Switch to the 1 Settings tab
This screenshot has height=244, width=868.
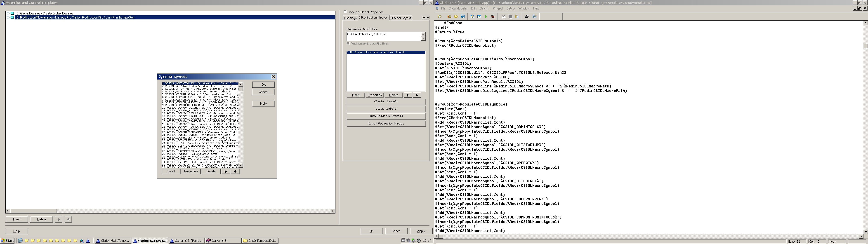350,18
